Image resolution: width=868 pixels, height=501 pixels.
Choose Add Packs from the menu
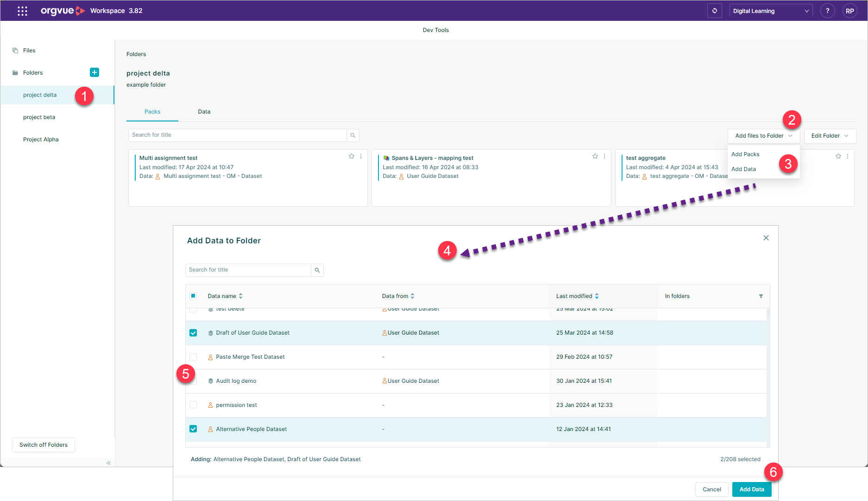point(745,154)
